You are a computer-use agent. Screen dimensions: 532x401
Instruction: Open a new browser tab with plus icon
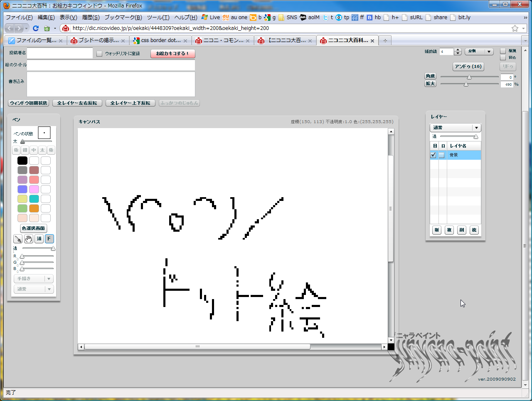[385, 40]
